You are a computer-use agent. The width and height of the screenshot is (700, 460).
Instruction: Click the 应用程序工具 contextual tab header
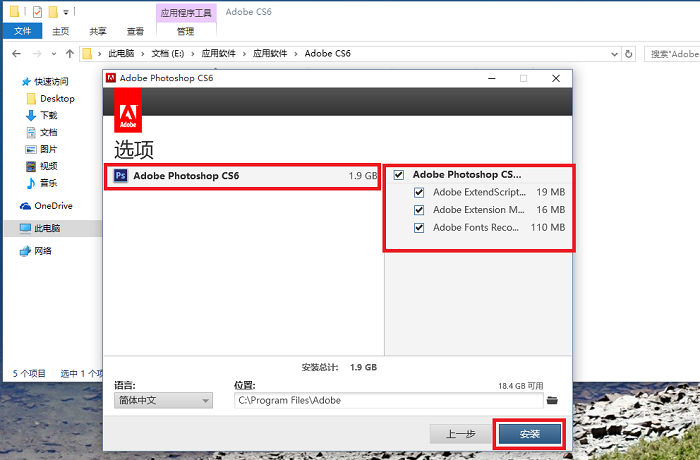coord(186,13)
